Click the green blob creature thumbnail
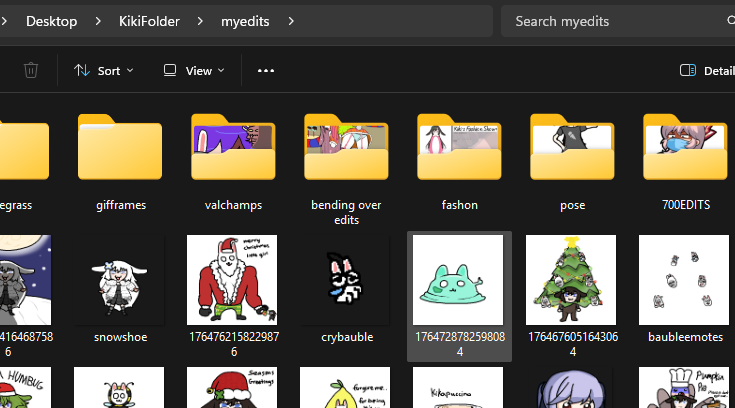Viewport: 735px width, 408px height. (459, 281)
